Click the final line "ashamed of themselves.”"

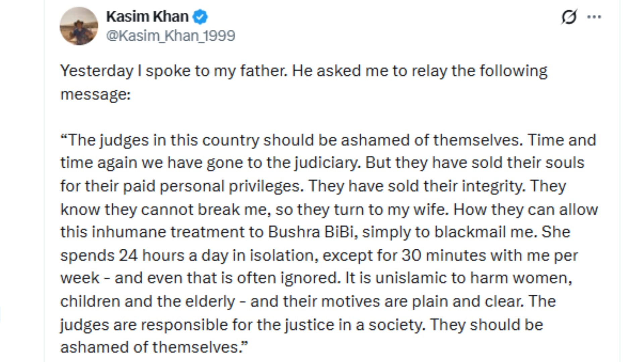tap(154, 347)
